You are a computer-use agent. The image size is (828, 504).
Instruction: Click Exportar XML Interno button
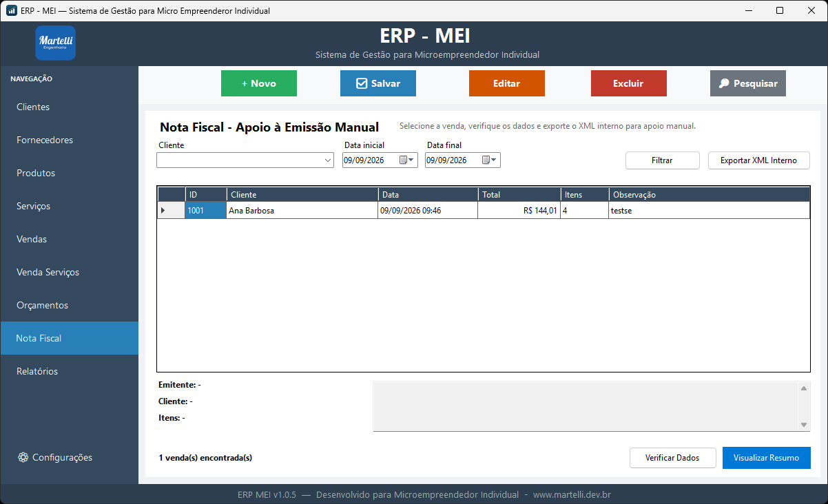pos(759,160)
